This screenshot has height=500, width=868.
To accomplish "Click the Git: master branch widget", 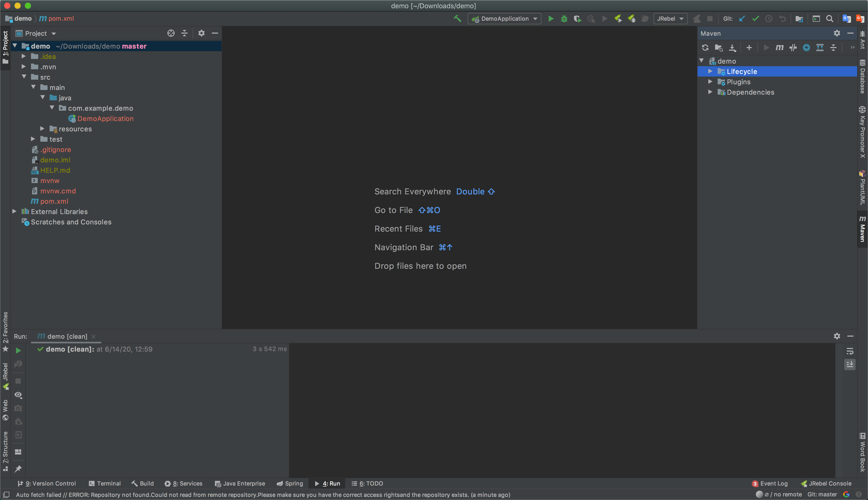I will pos(822,494).
